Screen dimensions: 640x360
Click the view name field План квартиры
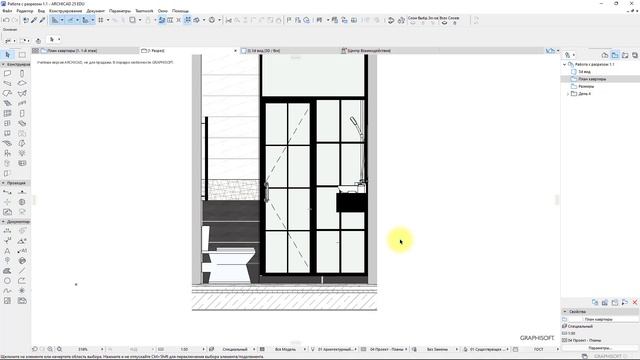(604, 319)
